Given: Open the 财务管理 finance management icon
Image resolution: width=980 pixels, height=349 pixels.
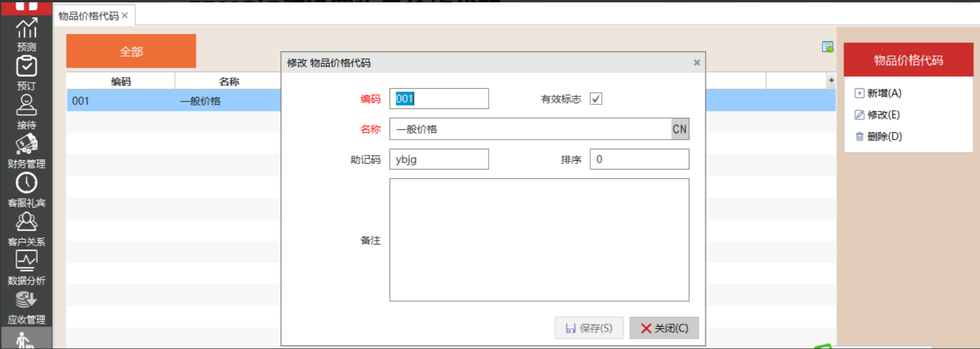Looking at the screenshot, I should [27, 151].
